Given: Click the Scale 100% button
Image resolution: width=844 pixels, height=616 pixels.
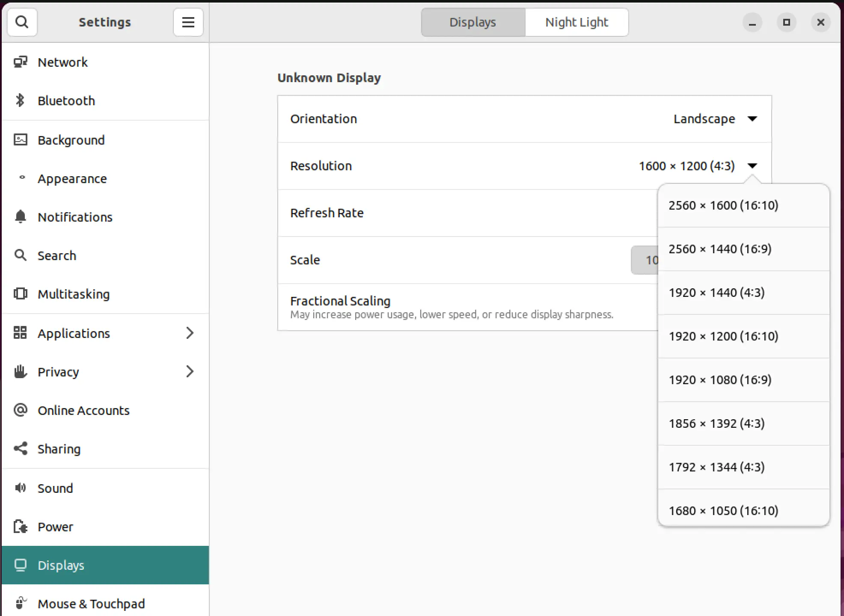Looking at the screenshot, I should coord(645,260).
